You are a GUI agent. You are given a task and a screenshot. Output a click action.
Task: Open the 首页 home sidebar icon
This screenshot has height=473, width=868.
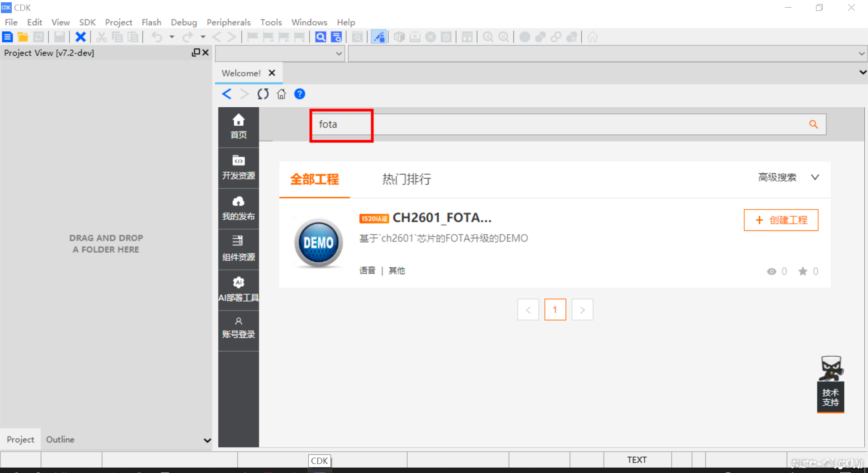click(238, 127)
